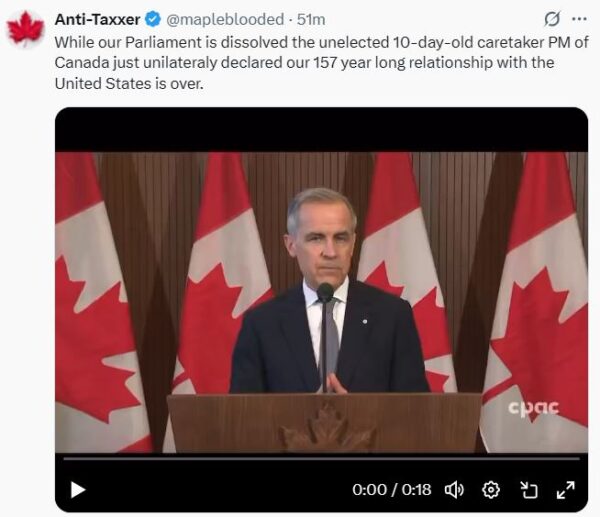Click the Anti-Taxxer display name
The height and width of the screenshot is (517, 600).
(x=97, y=19)
